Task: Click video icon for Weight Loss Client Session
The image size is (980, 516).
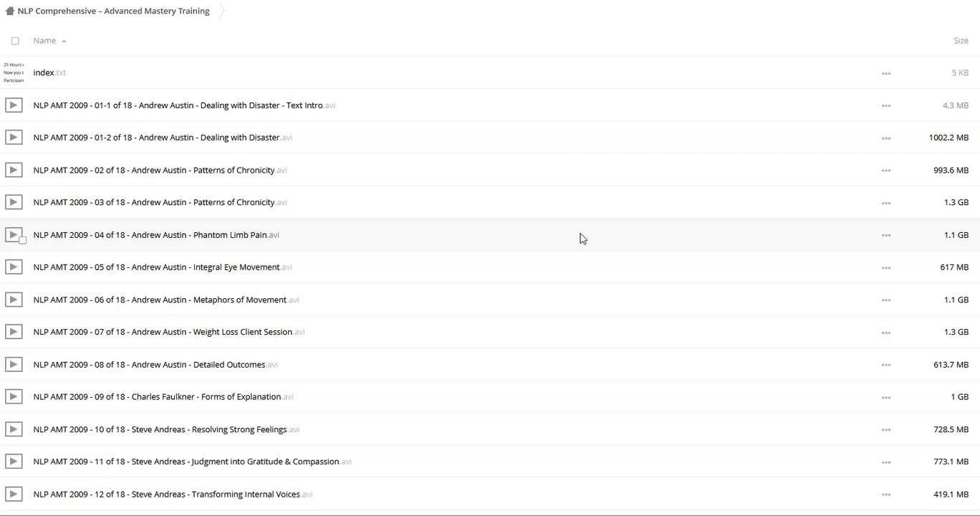Action: tap(13, 332)
